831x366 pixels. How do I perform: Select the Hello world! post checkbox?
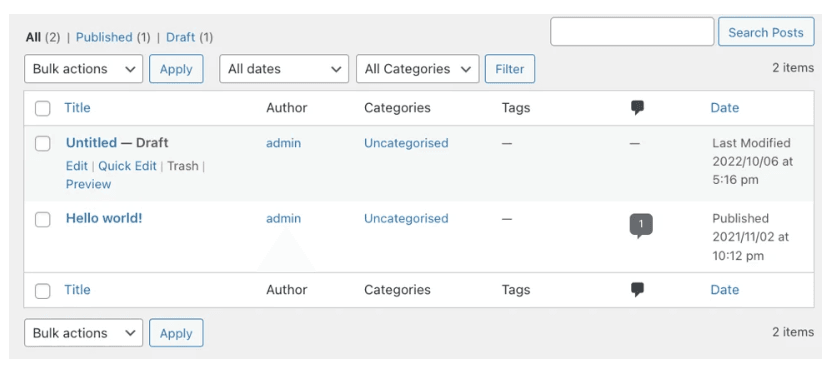(x=42, y=219)
